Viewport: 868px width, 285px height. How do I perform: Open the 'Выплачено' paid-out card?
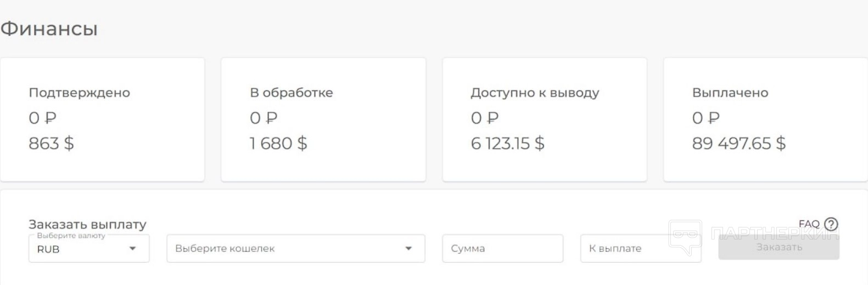coord(766,119)
